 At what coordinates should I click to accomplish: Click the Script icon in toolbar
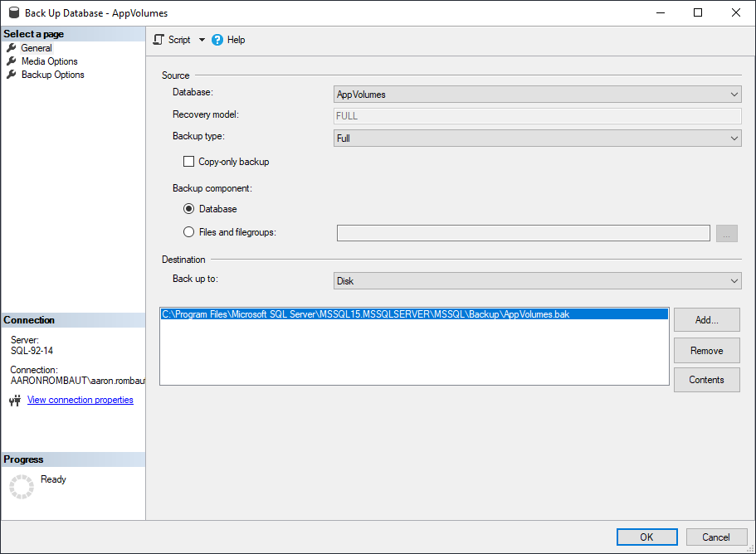[x=159, y=40]
